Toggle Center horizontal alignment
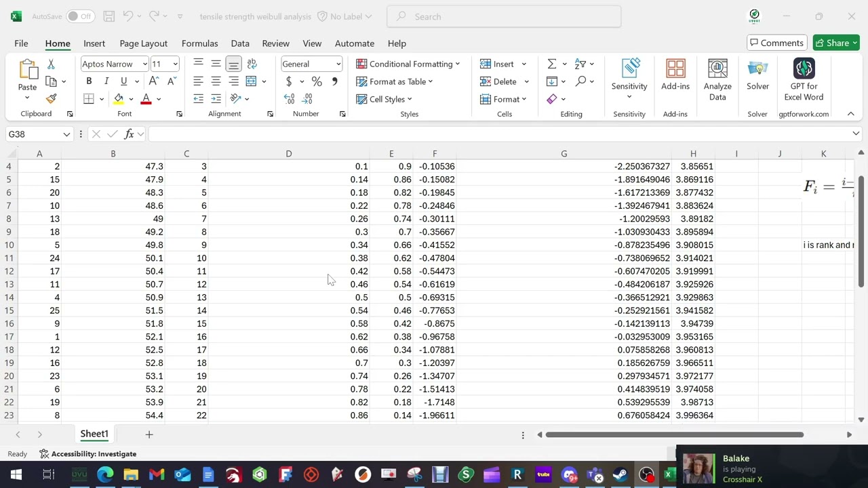The image size is (868, 488). click(x=216, y=81)
